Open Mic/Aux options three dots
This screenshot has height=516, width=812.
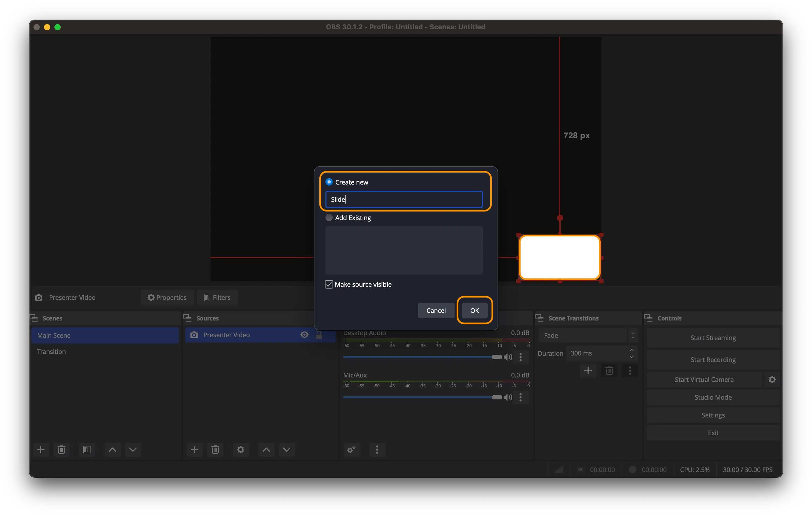pos(521,397)
